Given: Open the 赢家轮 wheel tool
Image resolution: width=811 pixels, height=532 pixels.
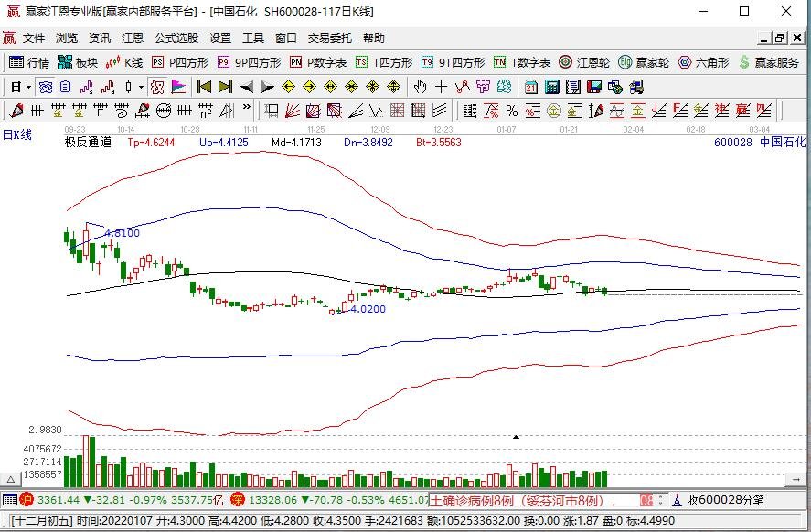Looking at the screenshot, I should pyautogui.click(x=644, y=62).
